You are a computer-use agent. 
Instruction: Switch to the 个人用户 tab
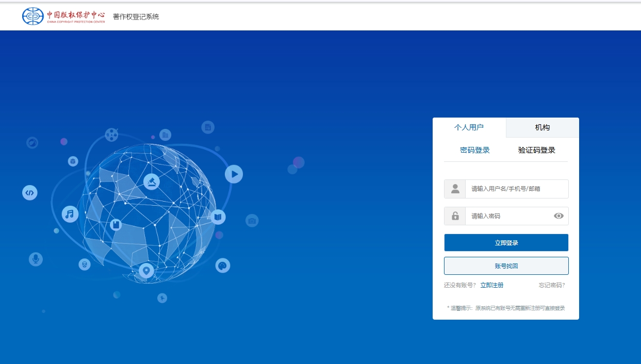tap(469, 127)
